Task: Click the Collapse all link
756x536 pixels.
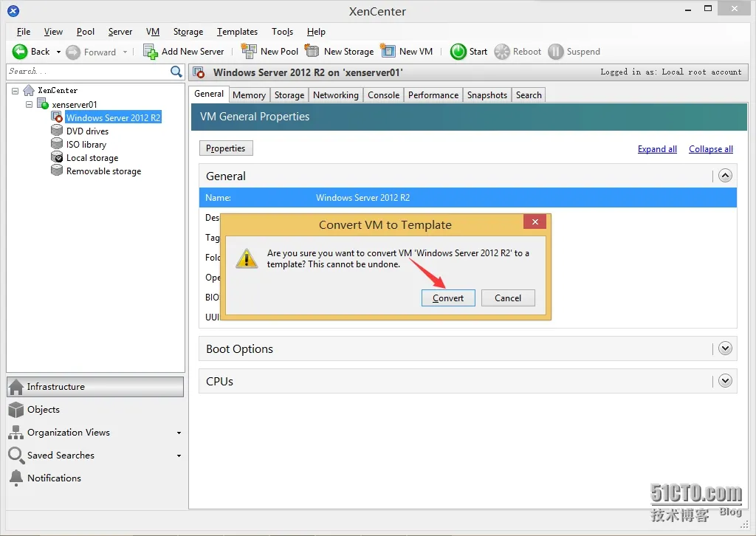Action: [x=711, y=149]
